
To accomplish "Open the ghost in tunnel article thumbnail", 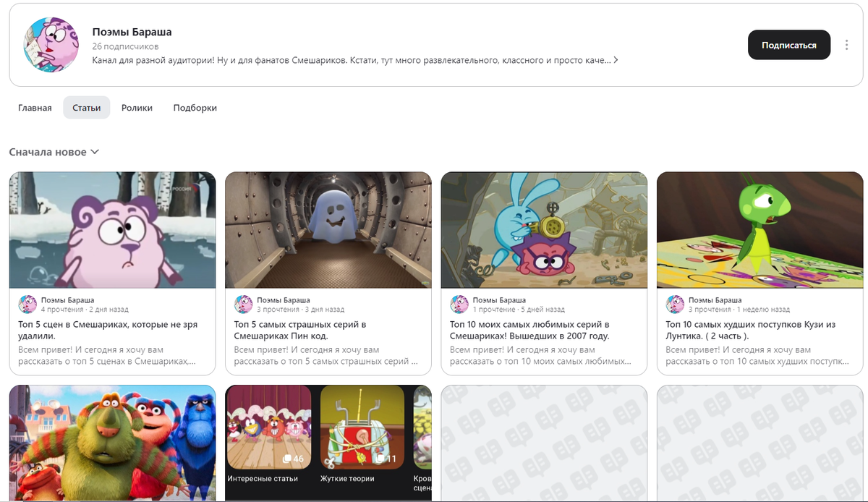I will tap(328, 230).
